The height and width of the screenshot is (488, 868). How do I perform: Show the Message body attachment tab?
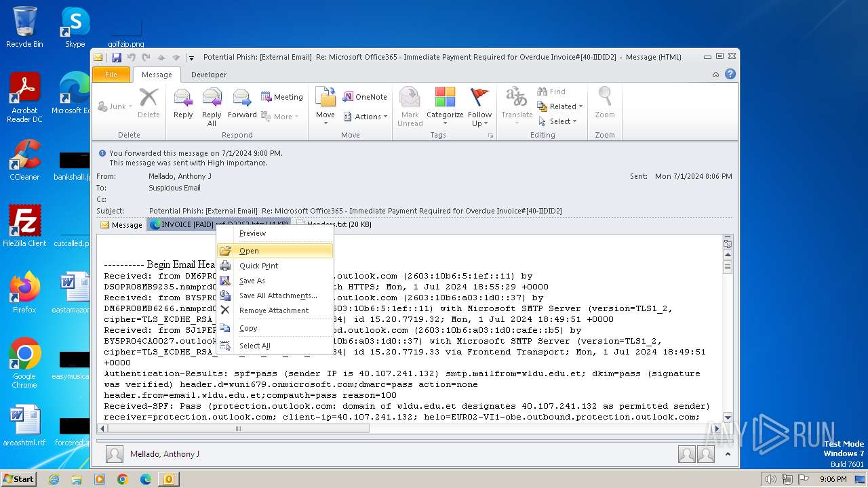tap(121, 225)
